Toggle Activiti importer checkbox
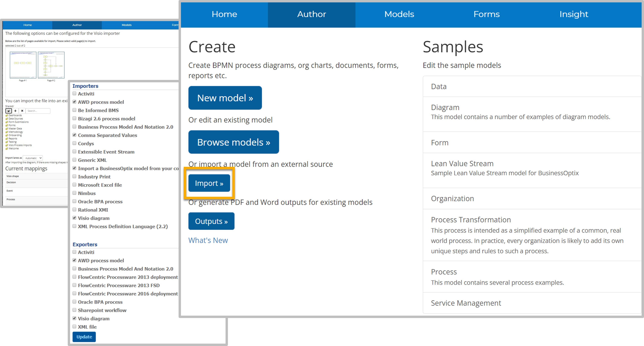 point(74,94)
